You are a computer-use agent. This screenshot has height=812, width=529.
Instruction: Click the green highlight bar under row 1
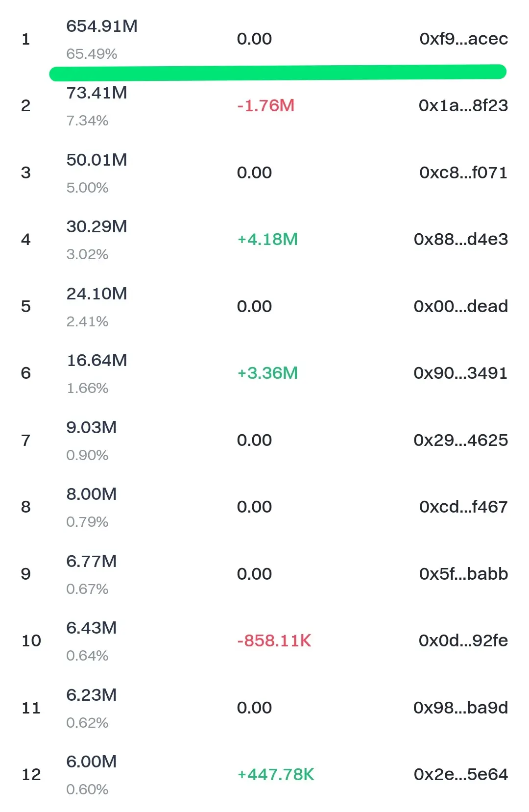278,73
